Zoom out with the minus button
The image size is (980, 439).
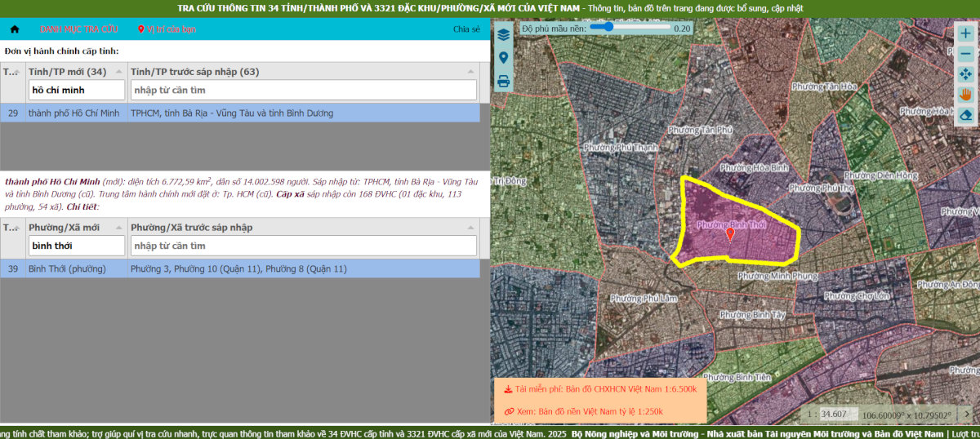[965, 54]
